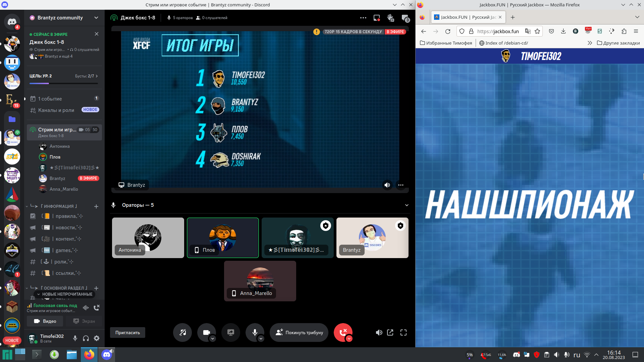Image resolution: width=644 pixels, height=362 pixels.
Task: Add channel to ИНФОРМАЦИЯ category
Action: (96, 206)
